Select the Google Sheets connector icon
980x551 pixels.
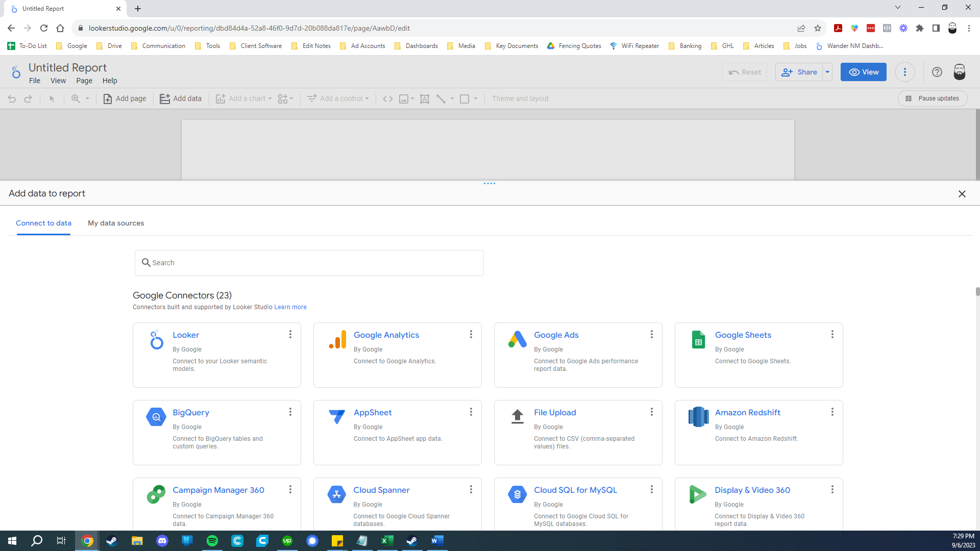[698, 340]
